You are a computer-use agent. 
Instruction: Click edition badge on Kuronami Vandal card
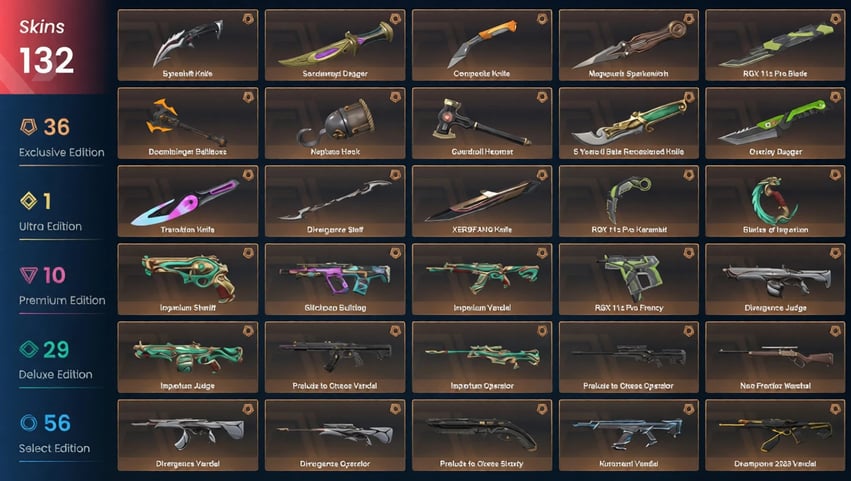click(x=689, y=409)
